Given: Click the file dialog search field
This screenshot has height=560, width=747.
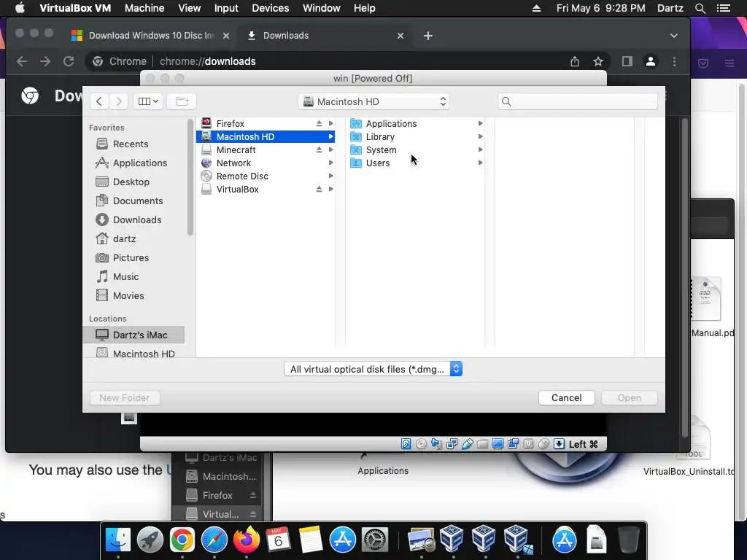Looking at the screenshot, I should (578, 101).
